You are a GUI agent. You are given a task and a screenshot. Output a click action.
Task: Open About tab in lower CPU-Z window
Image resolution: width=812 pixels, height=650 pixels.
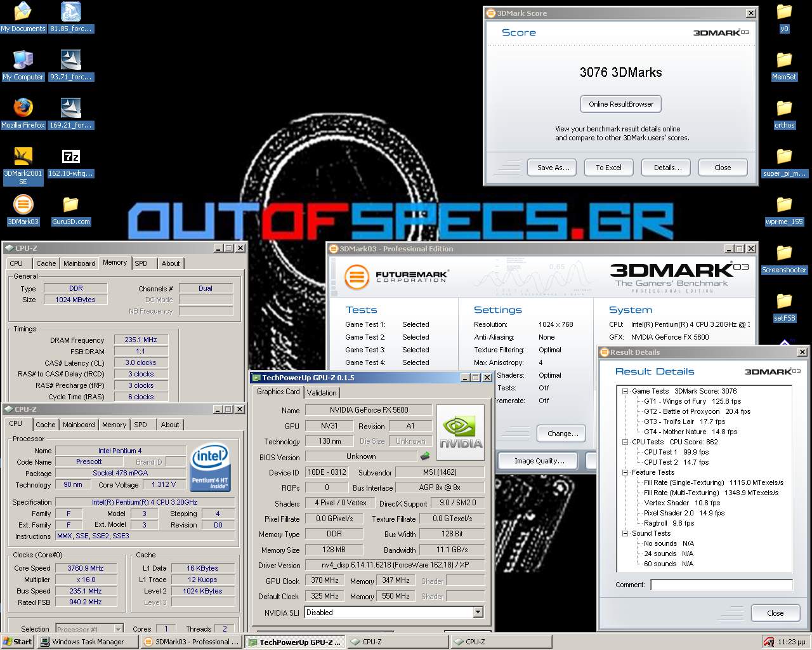(169, 425)
